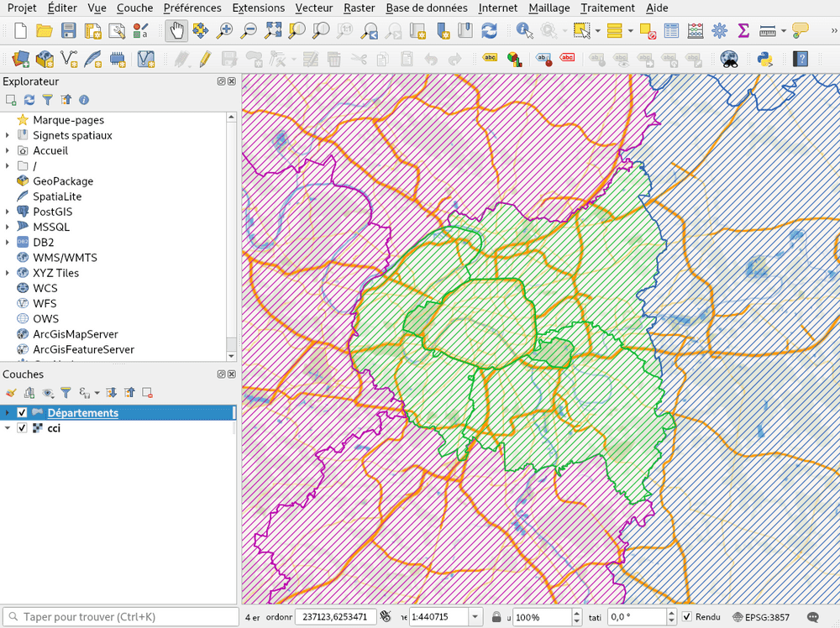This screenshot has height=628, width=840.
Task: Uncheck the cci layer checkbox
Action: point(22,428)
